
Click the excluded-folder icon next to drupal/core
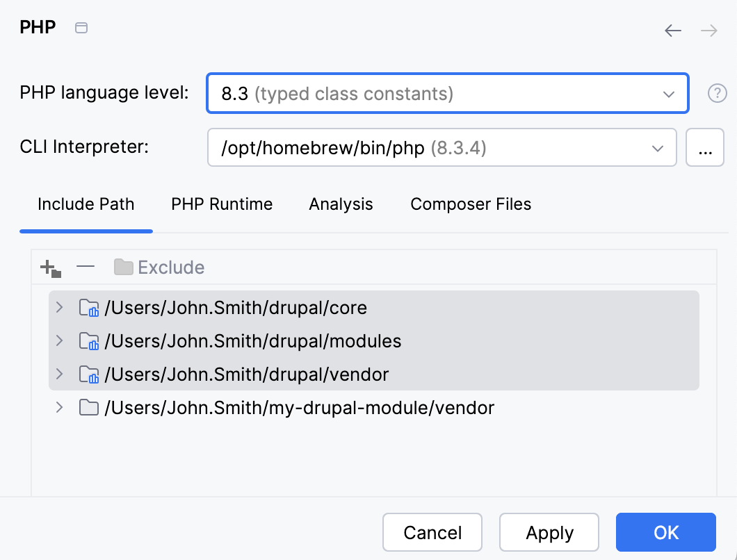click(89, 308)
